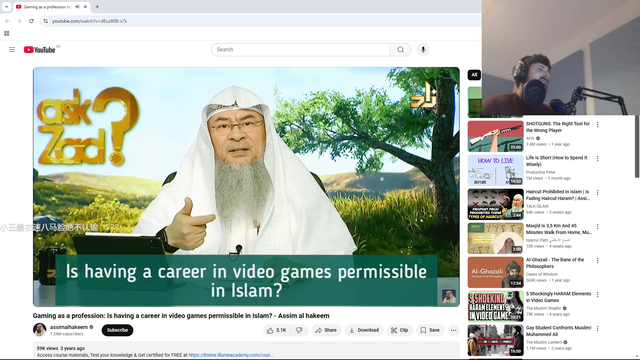Open options menu for Life is Short video

(x=598, y=158)
